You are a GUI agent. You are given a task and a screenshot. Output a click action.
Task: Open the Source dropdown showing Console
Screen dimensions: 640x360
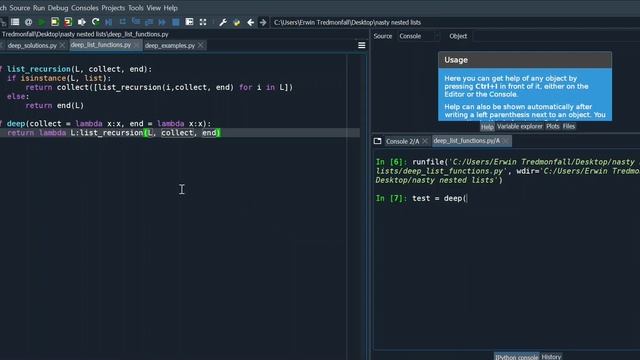point(419,36)
